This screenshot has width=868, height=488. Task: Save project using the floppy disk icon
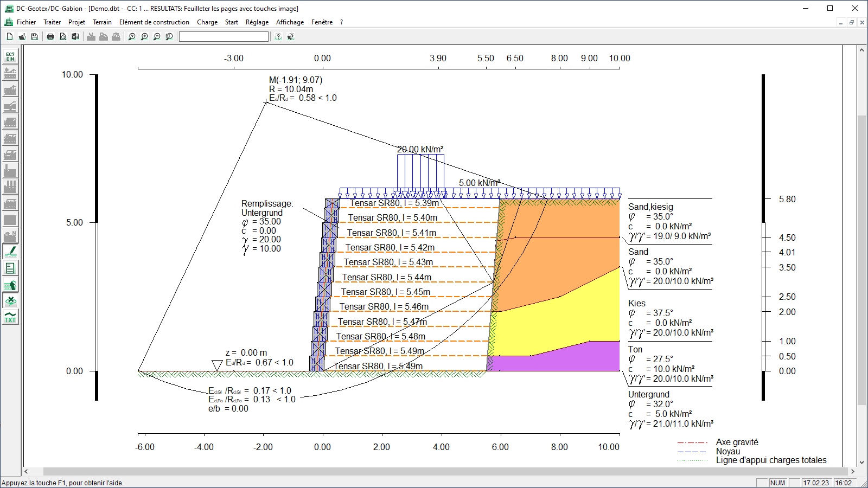coord(35,36)
